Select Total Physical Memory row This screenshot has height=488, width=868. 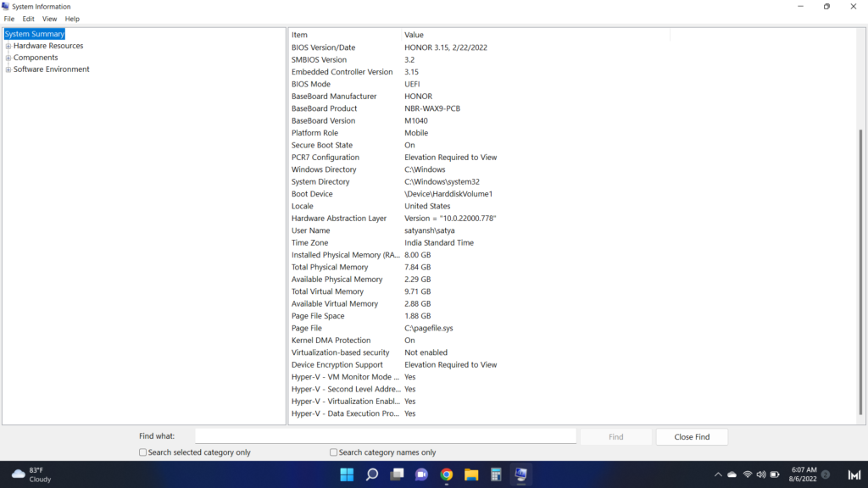tap(480, 267)
